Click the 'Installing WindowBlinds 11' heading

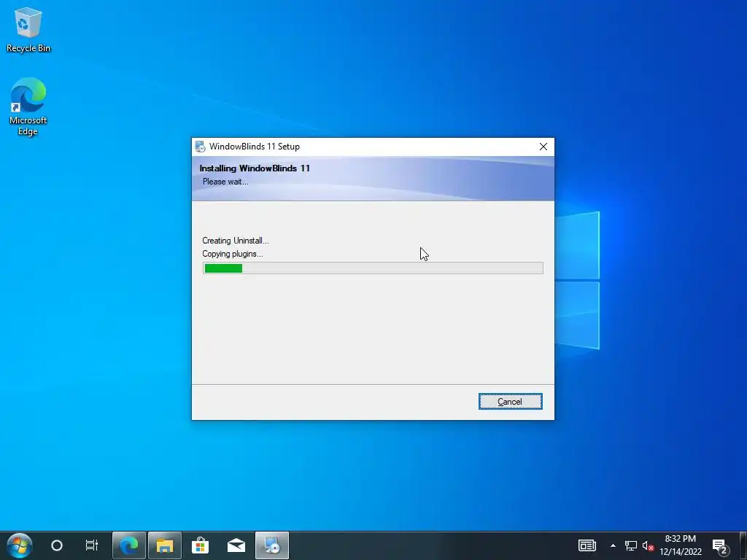(x=255, y=168)
